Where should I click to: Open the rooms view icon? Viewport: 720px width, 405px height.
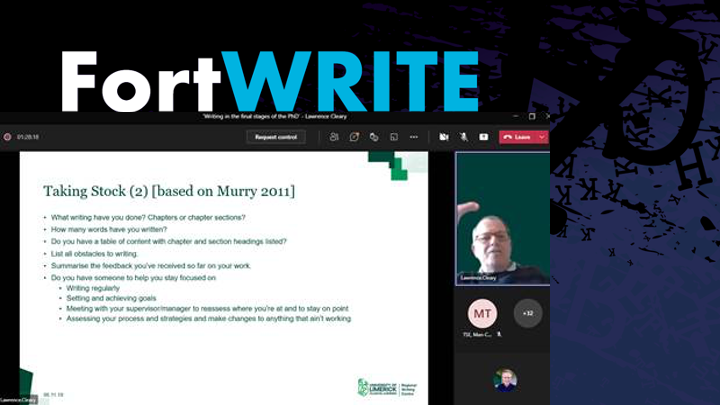pos(394,137)
